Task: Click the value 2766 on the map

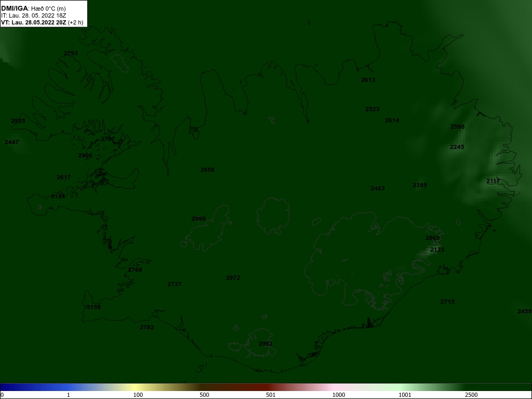Action: [x=135, y=270]
